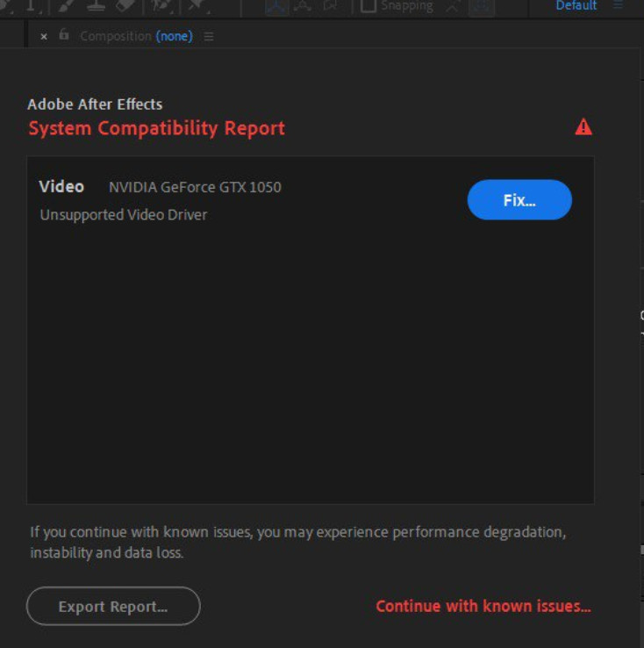Open the Composition panel hamburger menu

[x=209, y=37]
